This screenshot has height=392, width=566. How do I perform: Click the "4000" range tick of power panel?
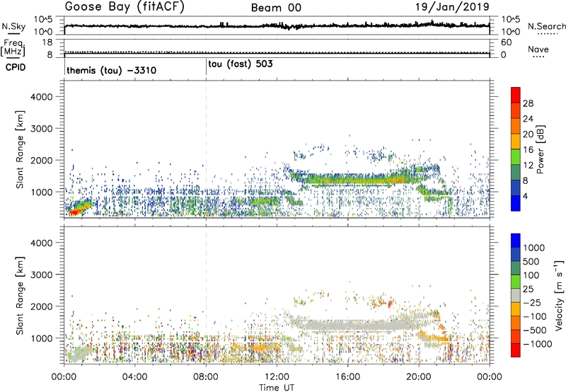tap(42, 97)
